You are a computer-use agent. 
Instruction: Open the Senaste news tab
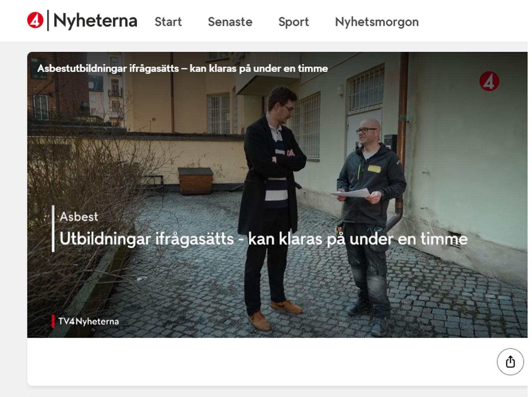pyautogui.click(x=230, y=22)
